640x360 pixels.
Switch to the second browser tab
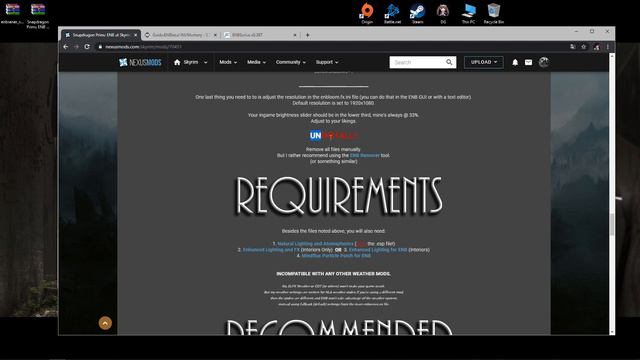pyautogui.click(x=181, y=35)
